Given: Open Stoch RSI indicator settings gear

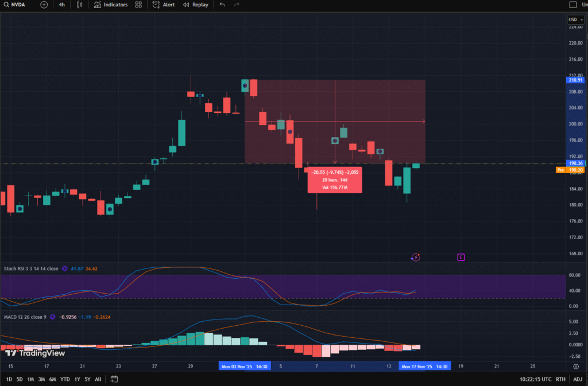Looking at the screenshot, I should pyautogui.click(x=64, y=268).
